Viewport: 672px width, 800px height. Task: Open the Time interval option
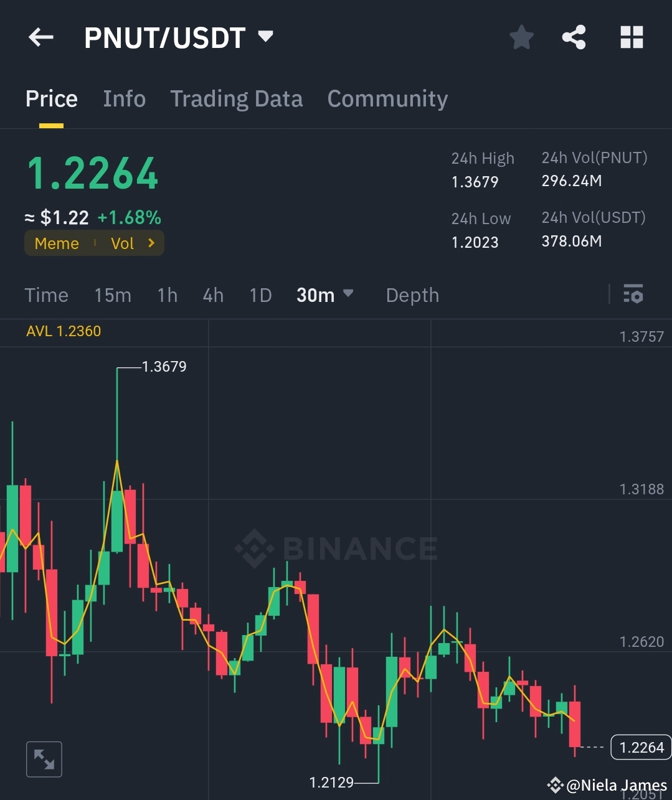(x=46, y=295)
